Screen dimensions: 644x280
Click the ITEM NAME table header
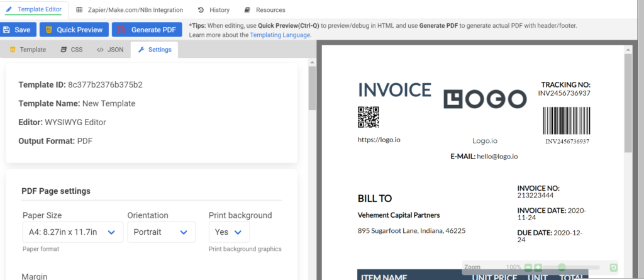(384, 277)
